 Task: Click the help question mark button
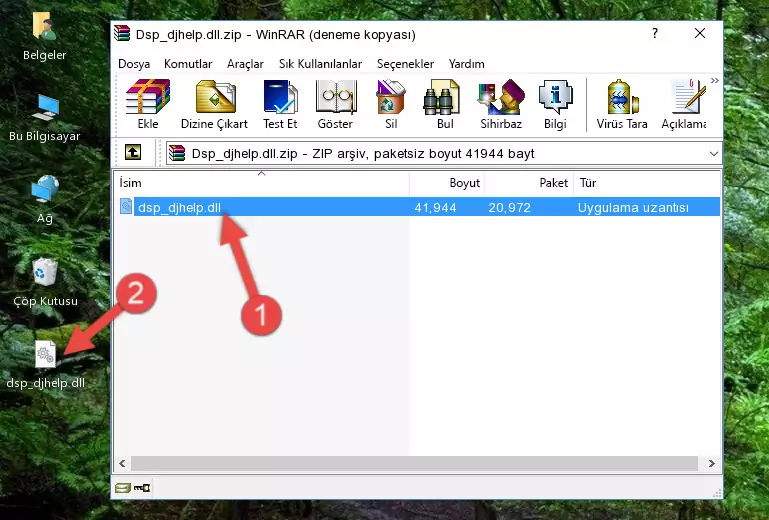655,33
